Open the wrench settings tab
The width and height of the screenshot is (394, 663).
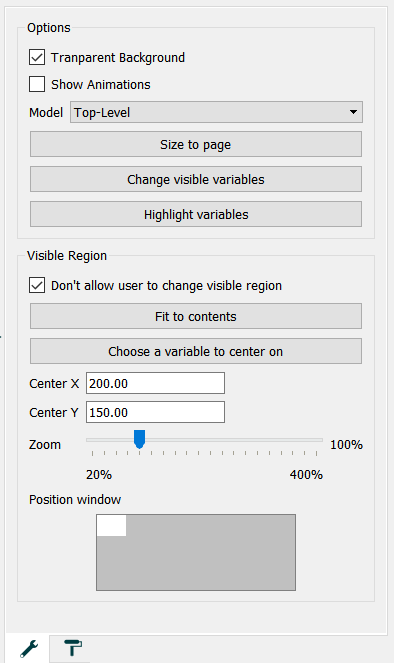(28, 649)
